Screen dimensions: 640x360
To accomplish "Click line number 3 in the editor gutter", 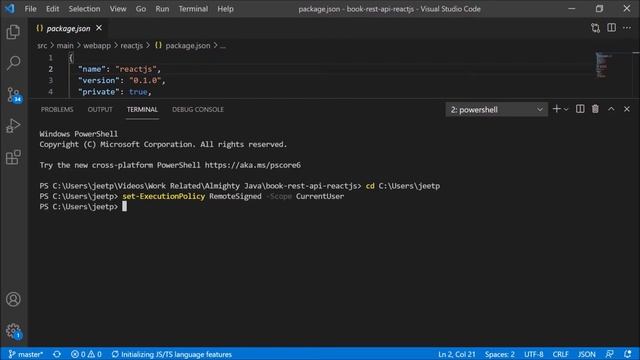I will 51,80.
